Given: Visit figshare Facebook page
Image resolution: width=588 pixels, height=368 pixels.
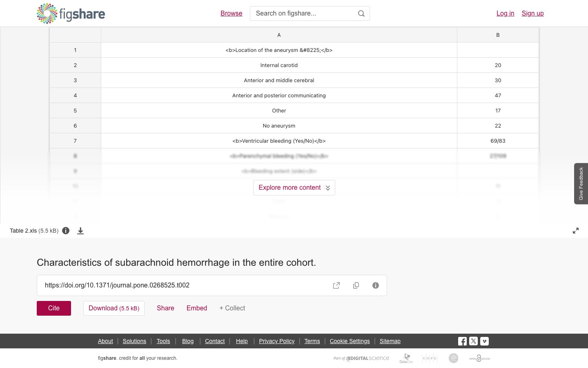Looking at the screenshot, I should (x=462, y=341).
